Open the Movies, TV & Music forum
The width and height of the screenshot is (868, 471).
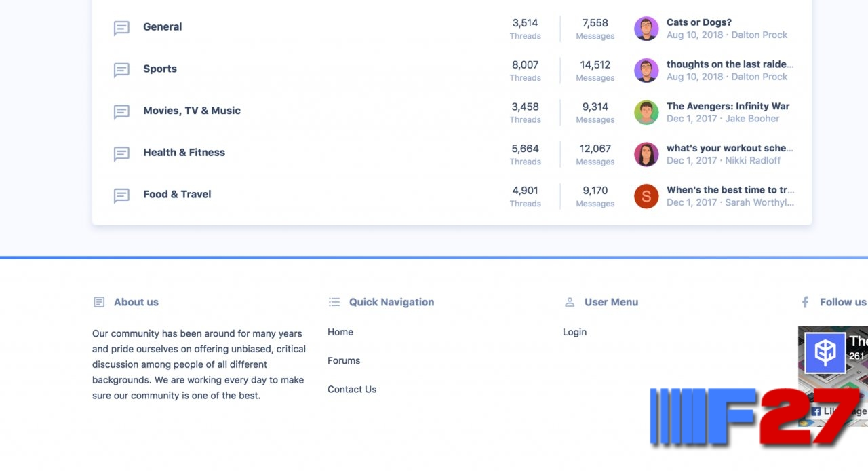[192, 111]
